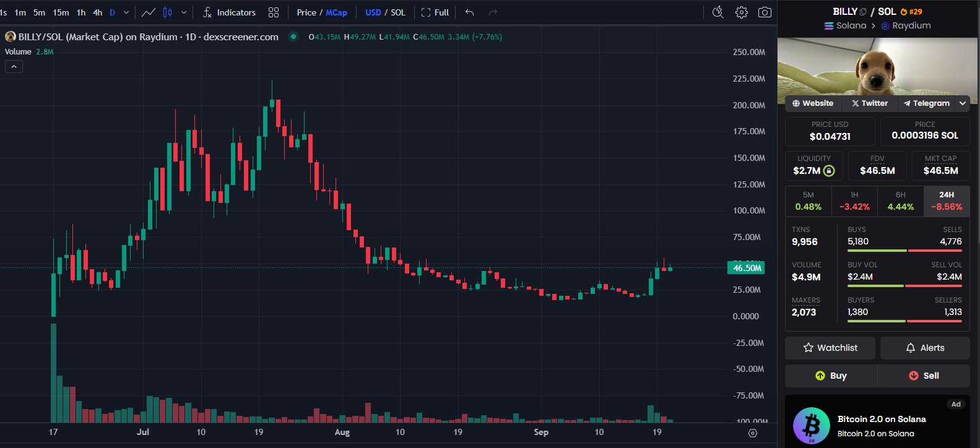This screenshot has width=980, height=448.
Task: Click the PRICE USD $0.04731 box
Action: 830,131
